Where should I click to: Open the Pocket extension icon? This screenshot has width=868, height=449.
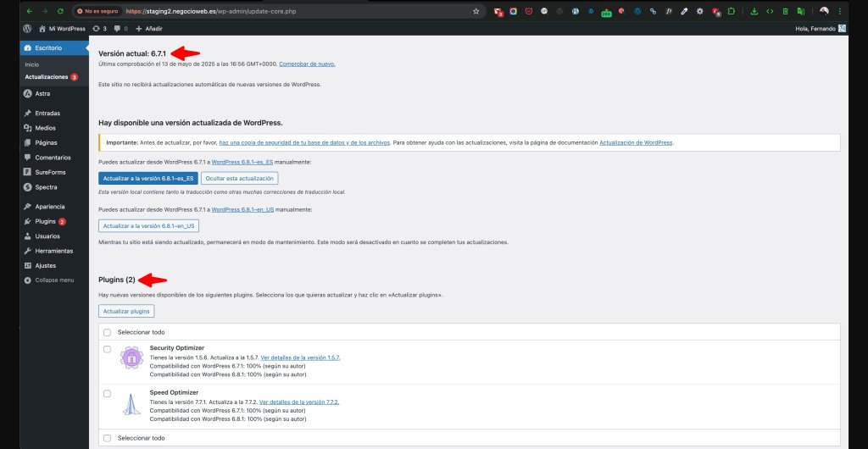click(x=529, y=11)
